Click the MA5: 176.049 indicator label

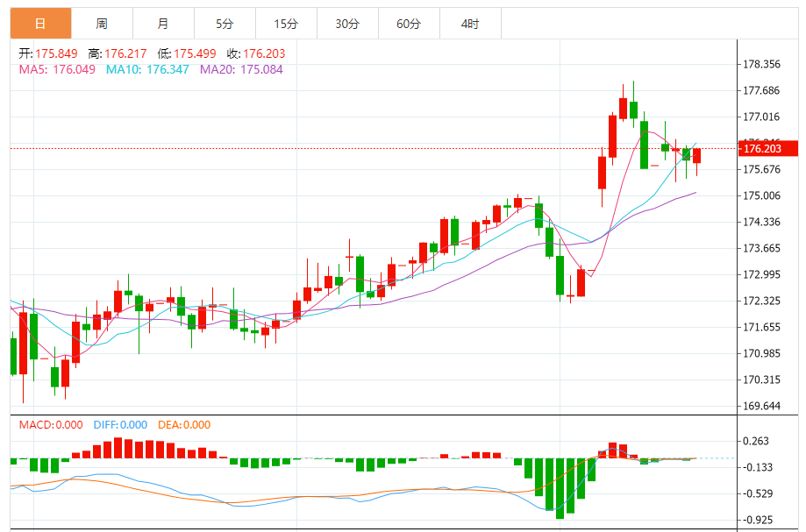(57, 69)
